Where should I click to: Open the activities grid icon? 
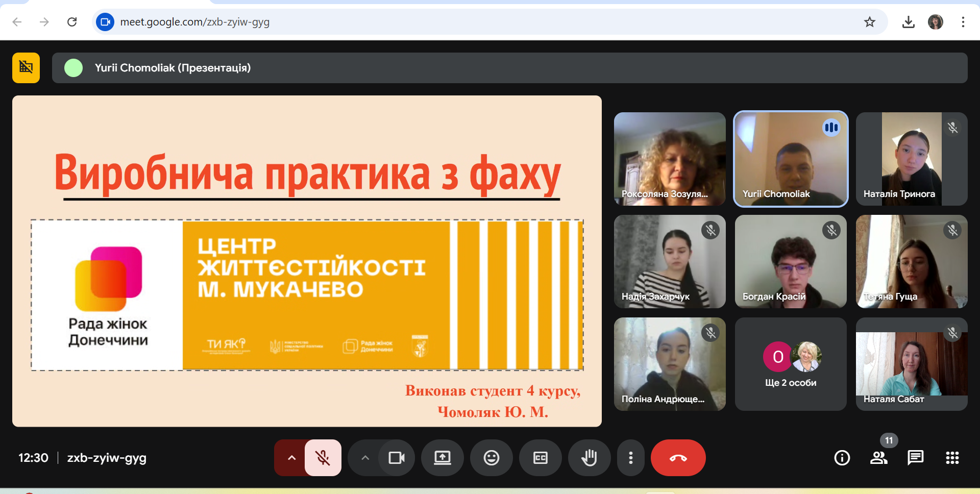[952, 458]
